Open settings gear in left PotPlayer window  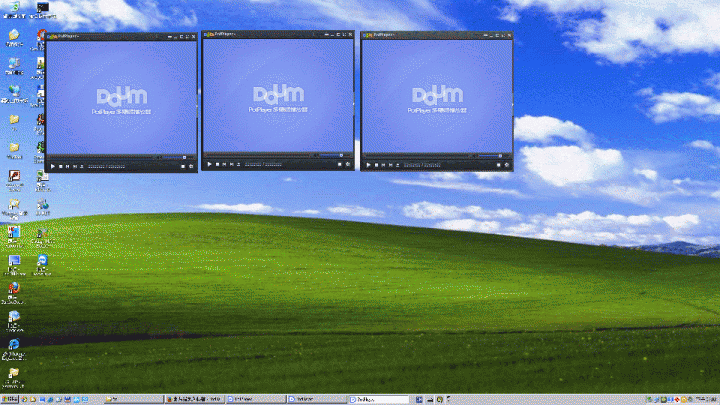tap(191, 166)
